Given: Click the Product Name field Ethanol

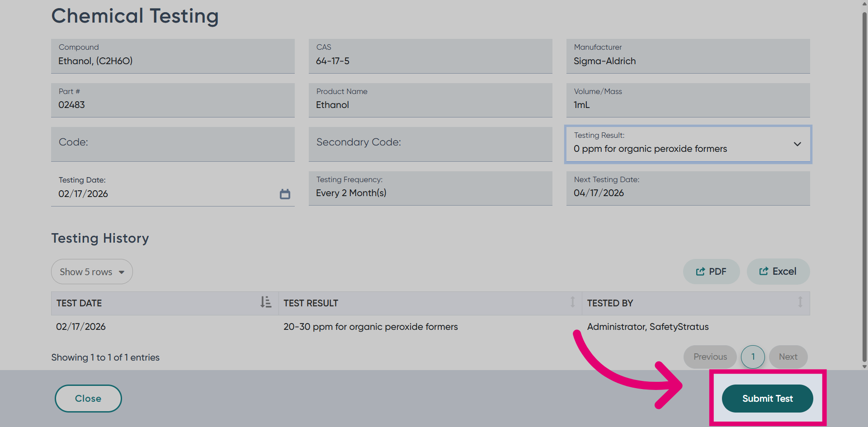Looking at the screenshot, I should pyautogui.click(x=430, y=100).
